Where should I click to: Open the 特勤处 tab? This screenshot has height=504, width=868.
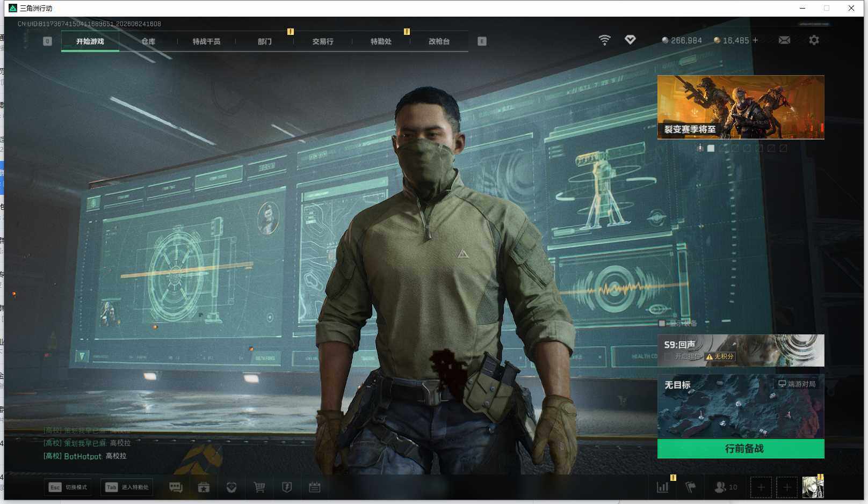pos(381,41)
